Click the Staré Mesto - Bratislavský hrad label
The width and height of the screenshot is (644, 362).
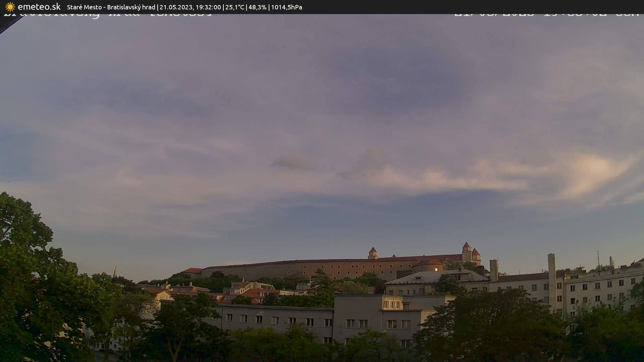111,7
